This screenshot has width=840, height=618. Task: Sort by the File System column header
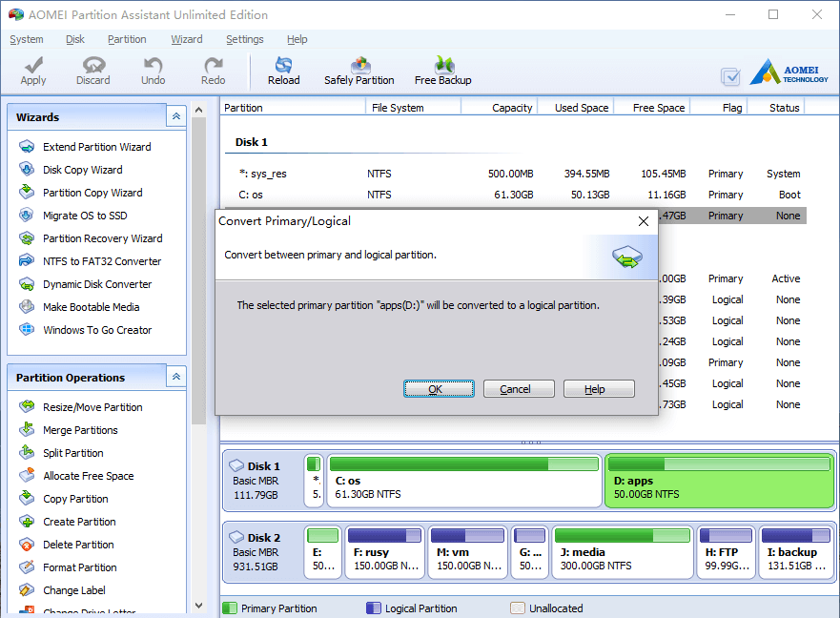pos(413,108)
